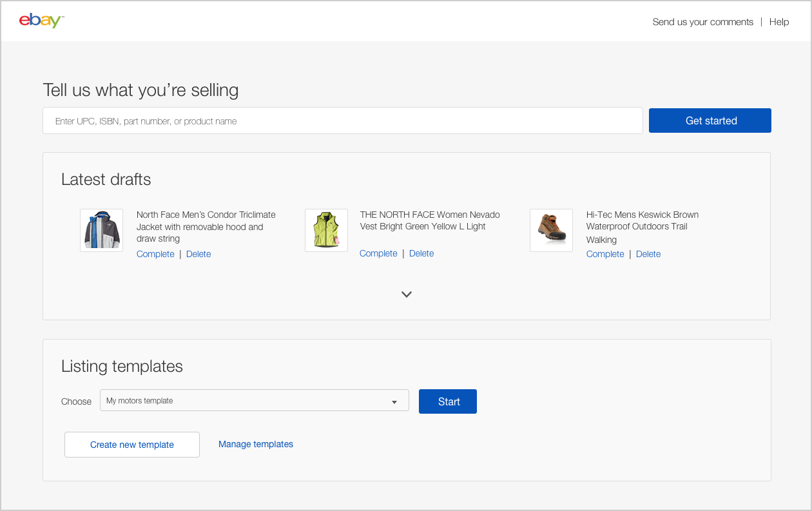Viewport: 812px width, 511px height.
Task: Select the Latest drafts heading
Action: point(106,179)
